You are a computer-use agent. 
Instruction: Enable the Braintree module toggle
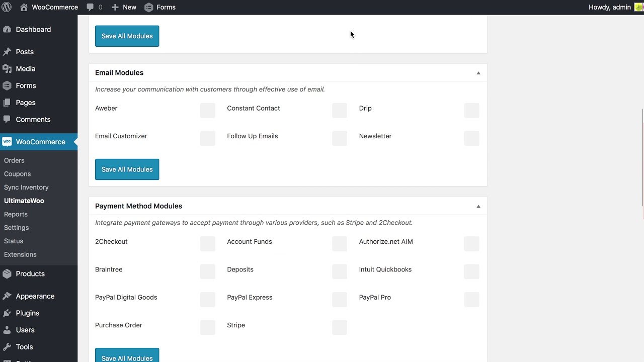point(208,271)
